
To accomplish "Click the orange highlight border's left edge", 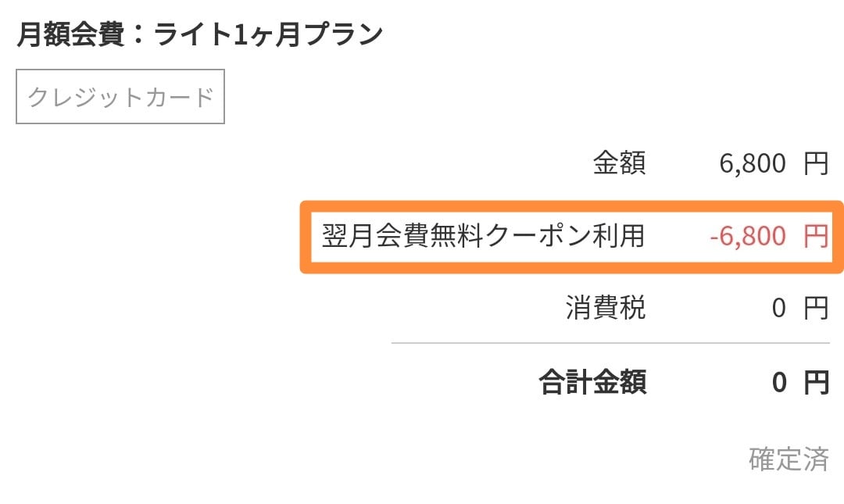I will (x=304, y=236).
